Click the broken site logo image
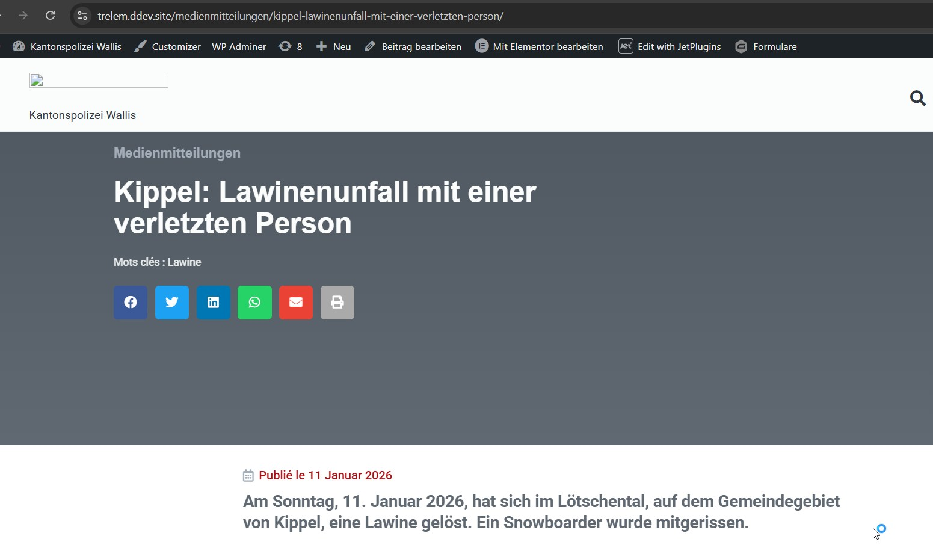 (x=99, y=81)
